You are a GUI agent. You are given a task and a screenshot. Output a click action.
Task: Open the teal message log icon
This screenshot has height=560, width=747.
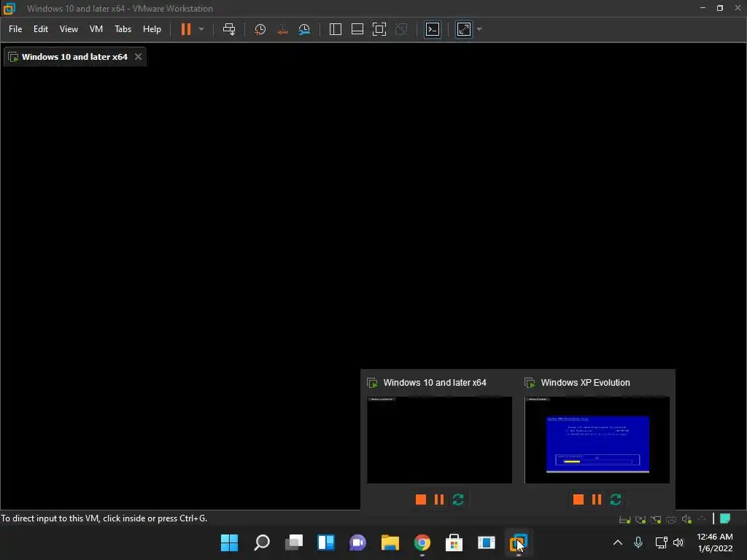coord(725,518)
